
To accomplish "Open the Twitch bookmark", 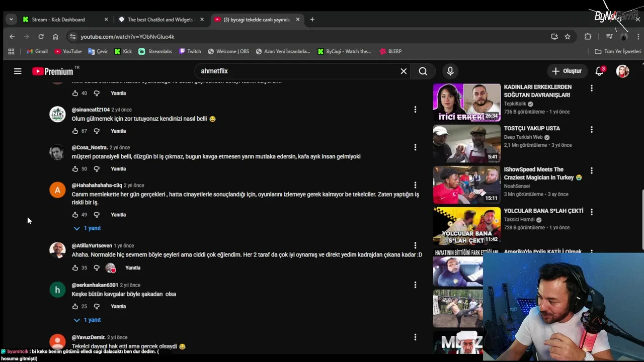I will pos(189,51).
